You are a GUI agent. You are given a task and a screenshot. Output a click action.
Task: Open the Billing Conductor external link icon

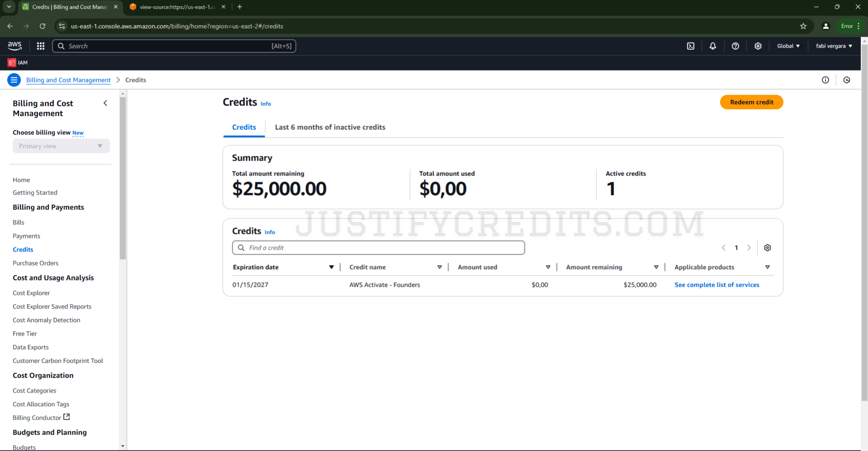[x=67, y=417]
